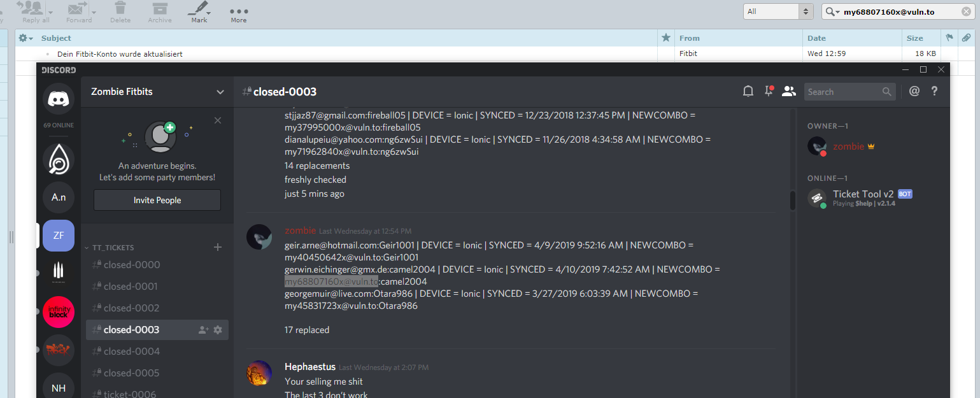Click the attachment paperclip column header
Screen dimensions: 980x398
pyautogui.click(x=967, y=38)
